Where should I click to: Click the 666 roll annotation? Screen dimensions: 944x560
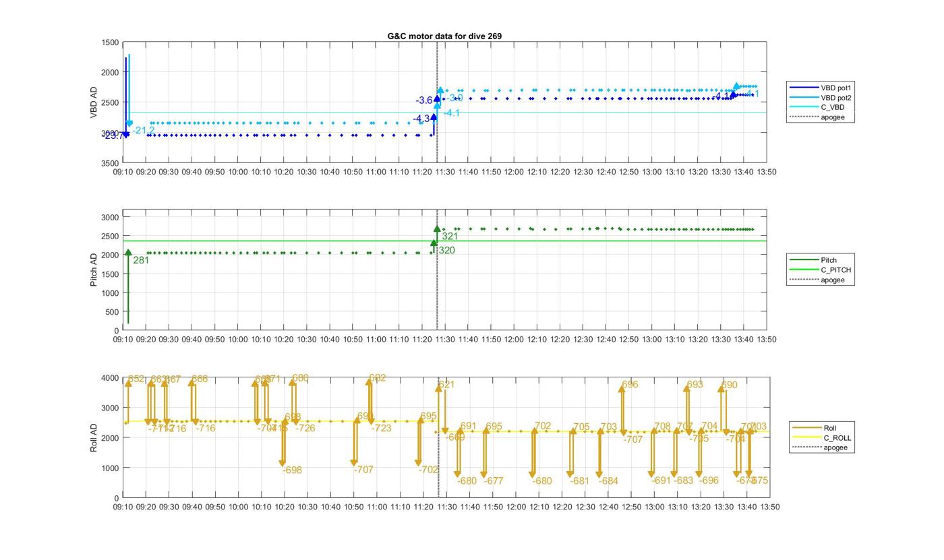point(200,379)
